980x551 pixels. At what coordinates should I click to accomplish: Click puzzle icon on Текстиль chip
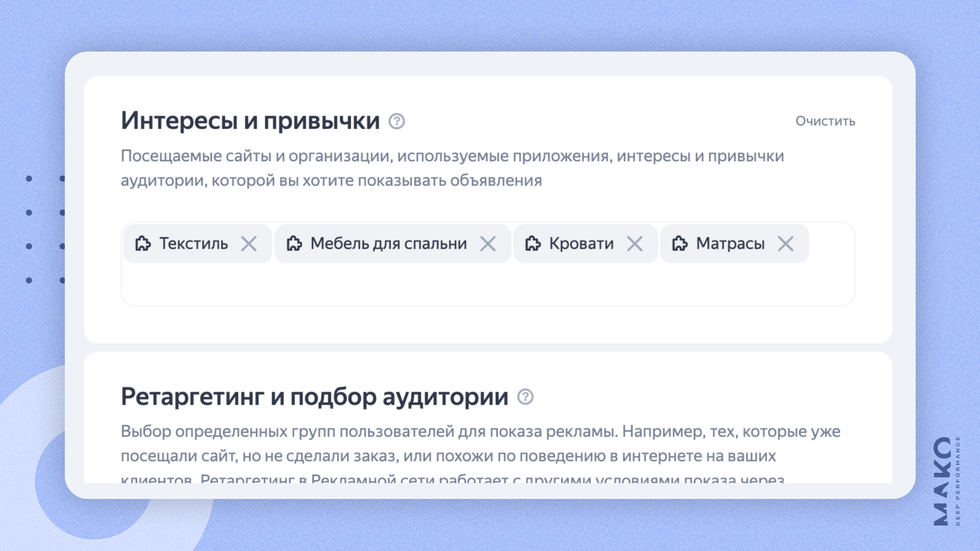point(143,244)
